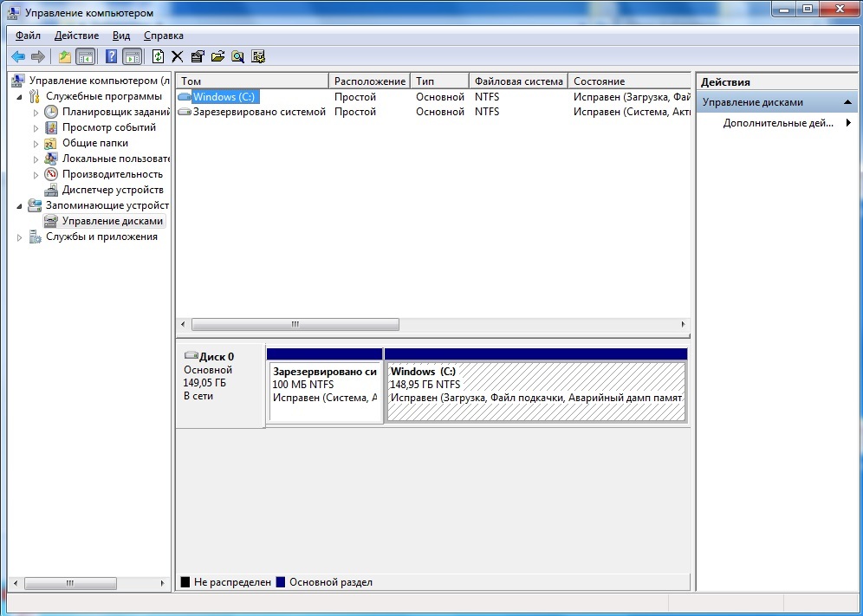Collapse the Служебные программы tree node
The image size is (863, 616).
coord(20,96)
